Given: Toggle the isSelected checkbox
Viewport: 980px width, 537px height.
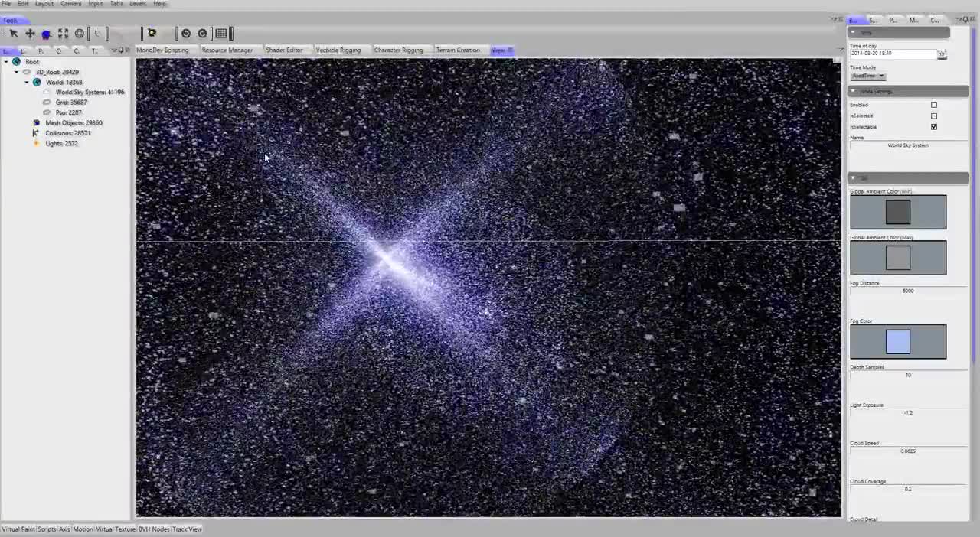Looking at the screenshot, I should (934, 116).
